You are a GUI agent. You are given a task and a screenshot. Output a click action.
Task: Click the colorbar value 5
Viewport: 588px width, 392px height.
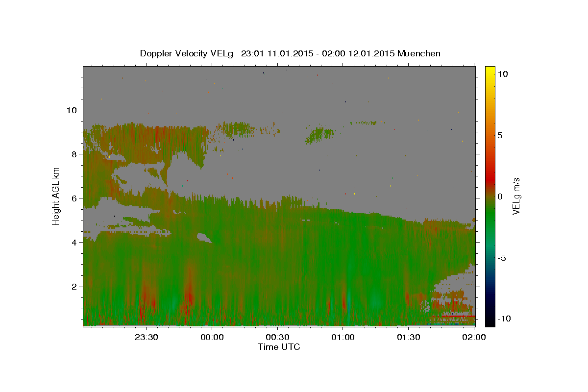(x=500, y=135)
